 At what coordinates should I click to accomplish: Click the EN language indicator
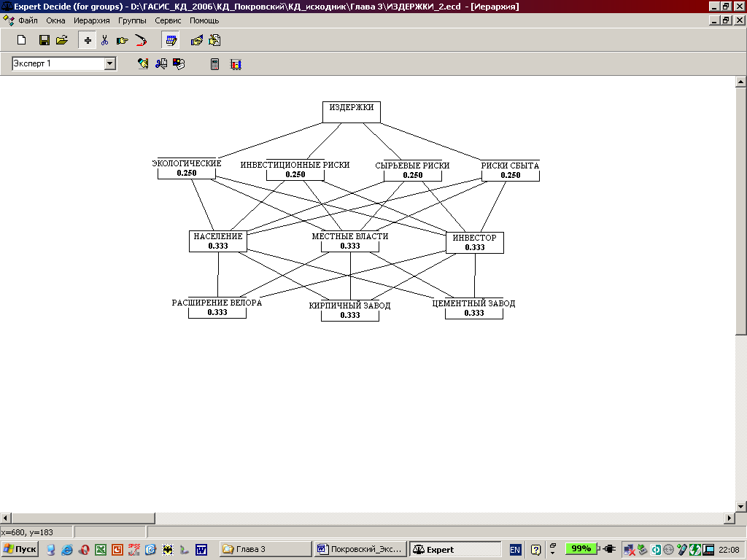pyautogui.click(x=515, y=550)
